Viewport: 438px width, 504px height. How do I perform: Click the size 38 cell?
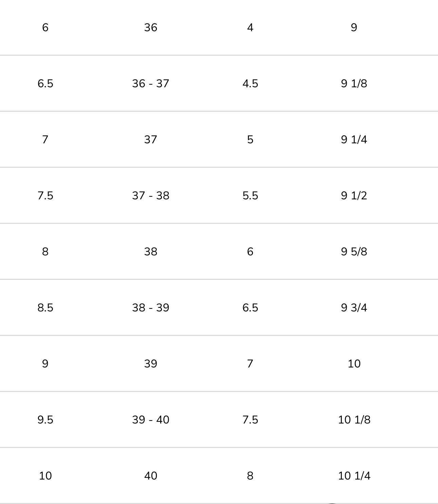coord(150,252)
